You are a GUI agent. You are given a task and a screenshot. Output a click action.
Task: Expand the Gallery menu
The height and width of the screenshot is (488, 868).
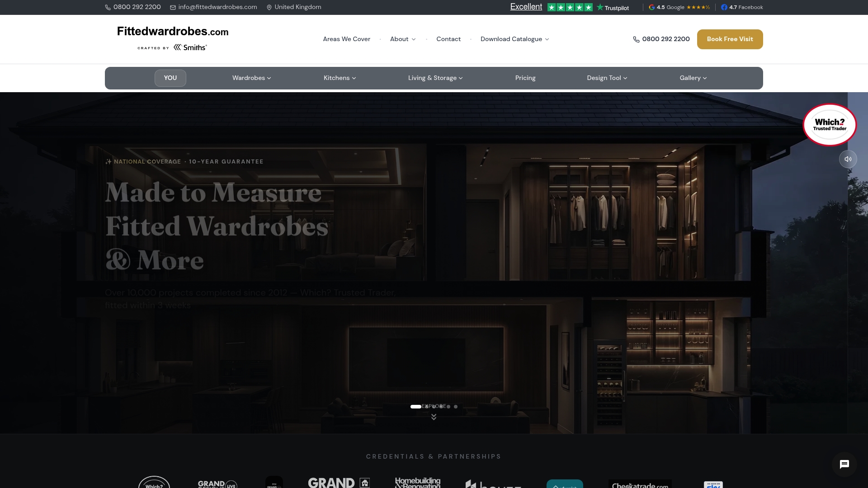pos(693,78)
